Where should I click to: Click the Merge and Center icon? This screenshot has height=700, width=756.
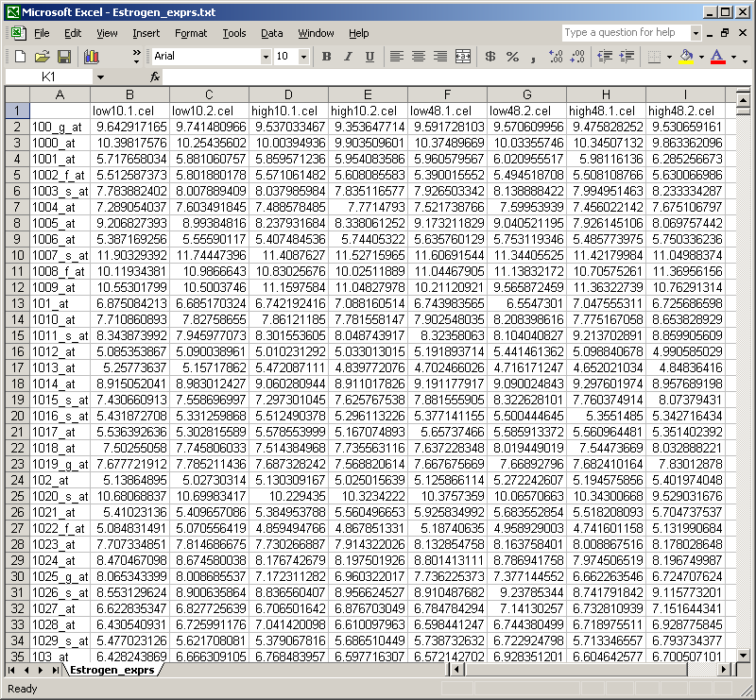[x=463, y=57]
